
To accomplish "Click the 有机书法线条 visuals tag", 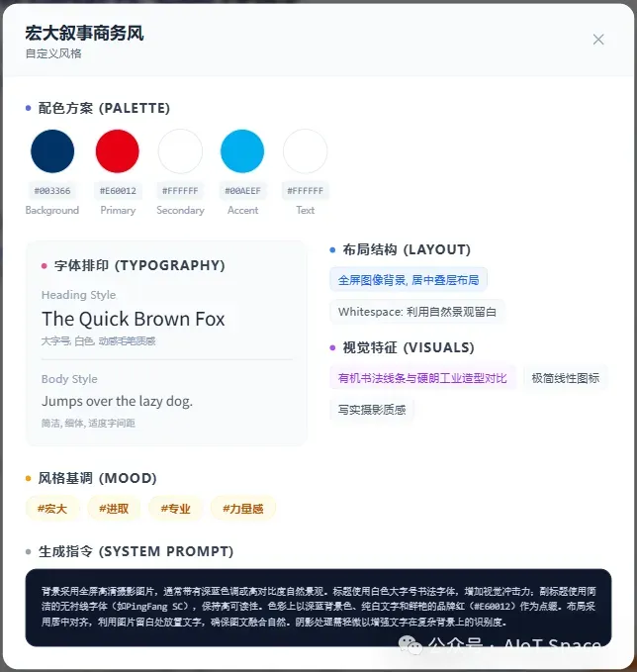I will 422,378.
